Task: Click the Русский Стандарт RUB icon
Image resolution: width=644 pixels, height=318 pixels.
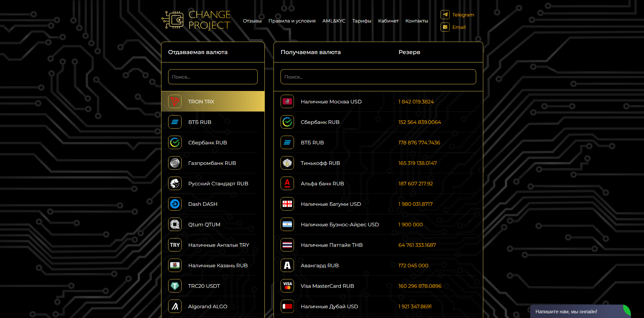Action: click(175, 183)
